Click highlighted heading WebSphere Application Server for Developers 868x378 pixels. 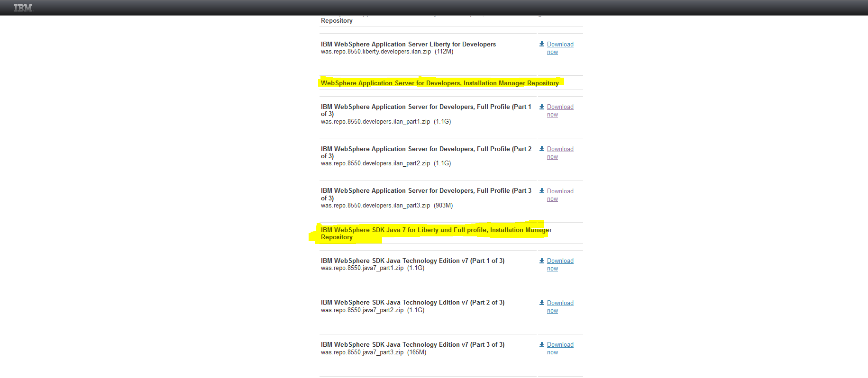(439, 83)
